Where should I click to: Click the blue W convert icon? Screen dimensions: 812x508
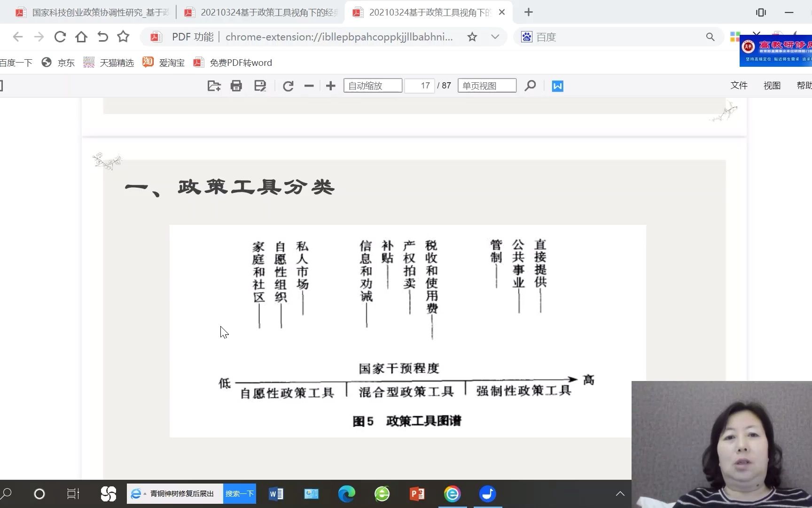pos(558,86)
